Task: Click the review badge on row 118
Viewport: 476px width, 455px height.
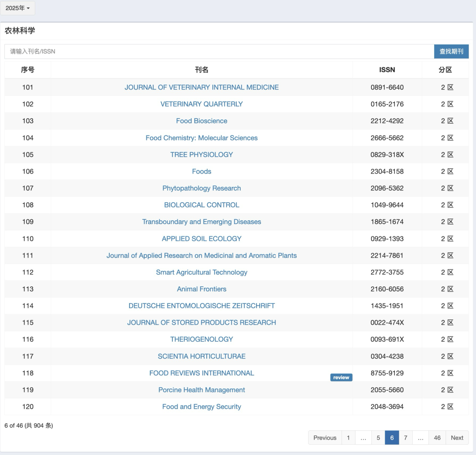Action: click(341, 377)
